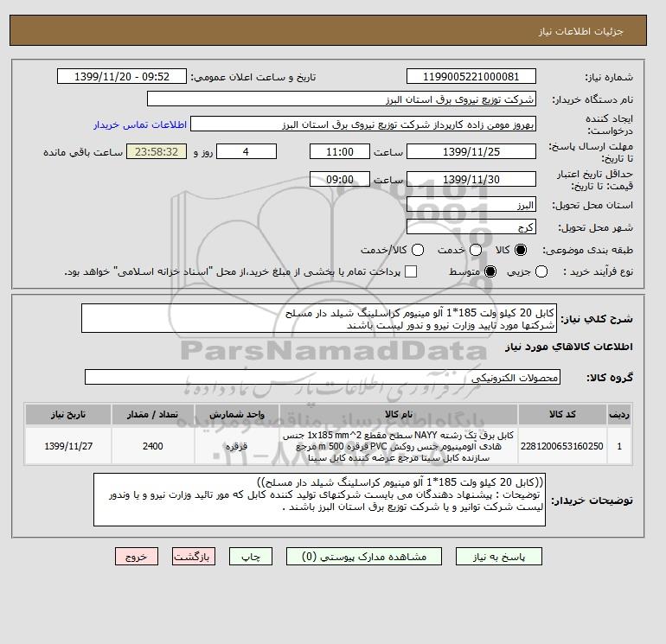Click the اطلاعات کالاهای مورد نیاز section title
Image resolution: width=666 pixels, height=644 pixels.
click(569, 347)
